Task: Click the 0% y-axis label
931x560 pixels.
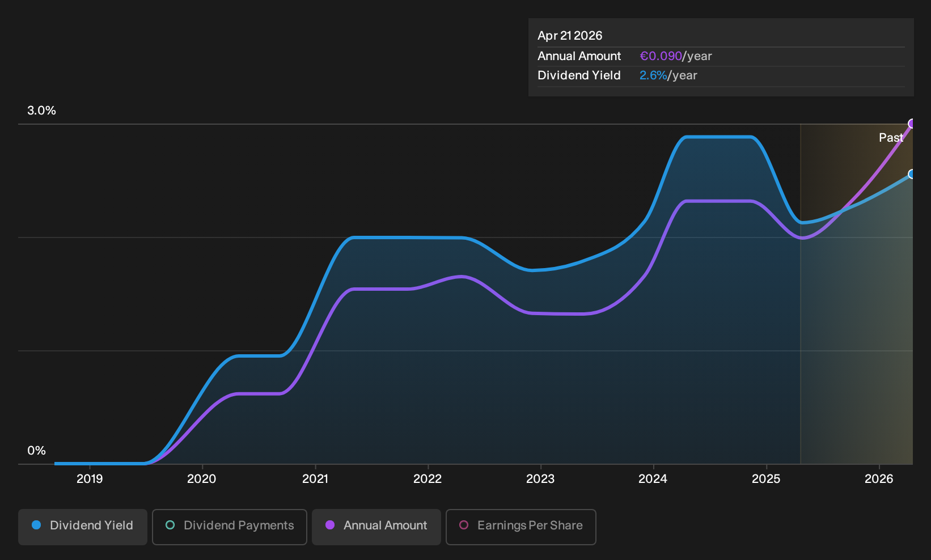Action: coord(37,451)
